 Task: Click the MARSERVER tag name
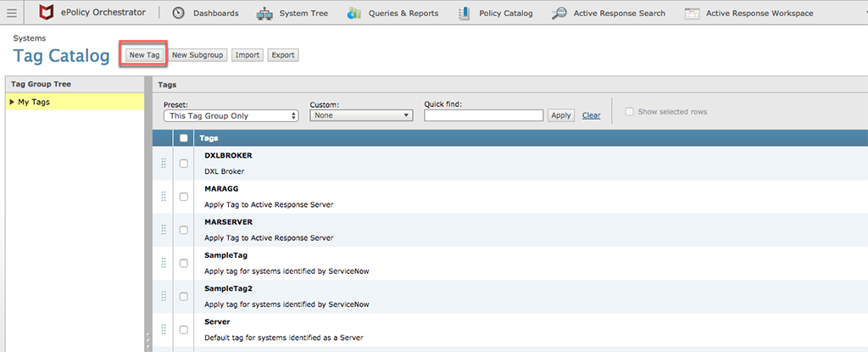pos(228,221)
